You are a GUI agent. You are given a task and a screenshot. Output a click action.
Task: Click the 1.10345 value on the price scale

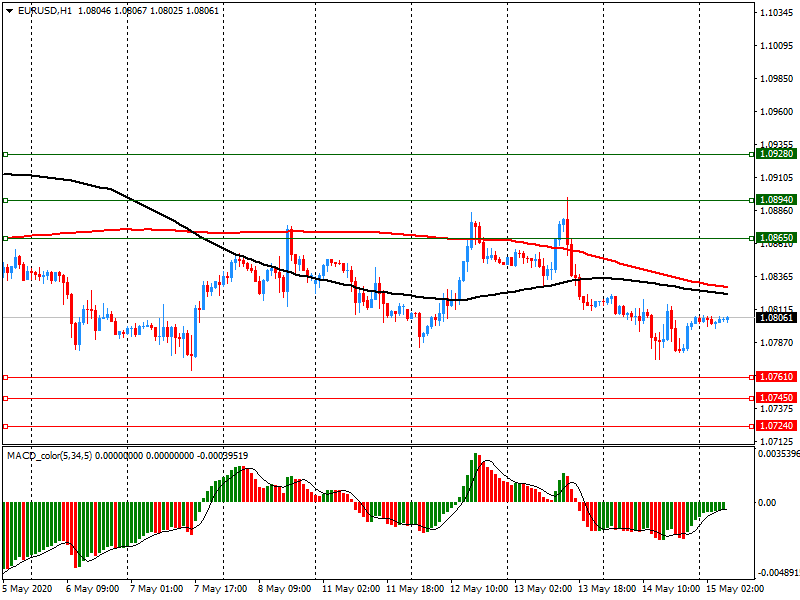click(776, 13)
